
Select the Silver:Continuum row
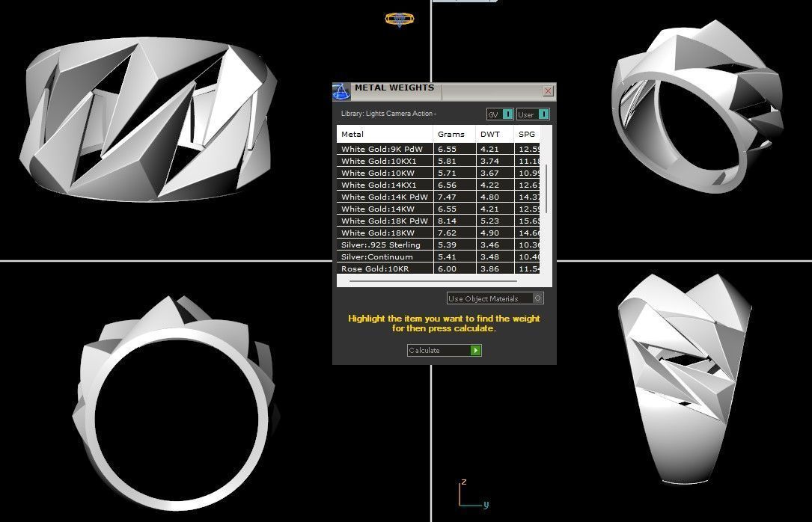click(x=438, y=256)
